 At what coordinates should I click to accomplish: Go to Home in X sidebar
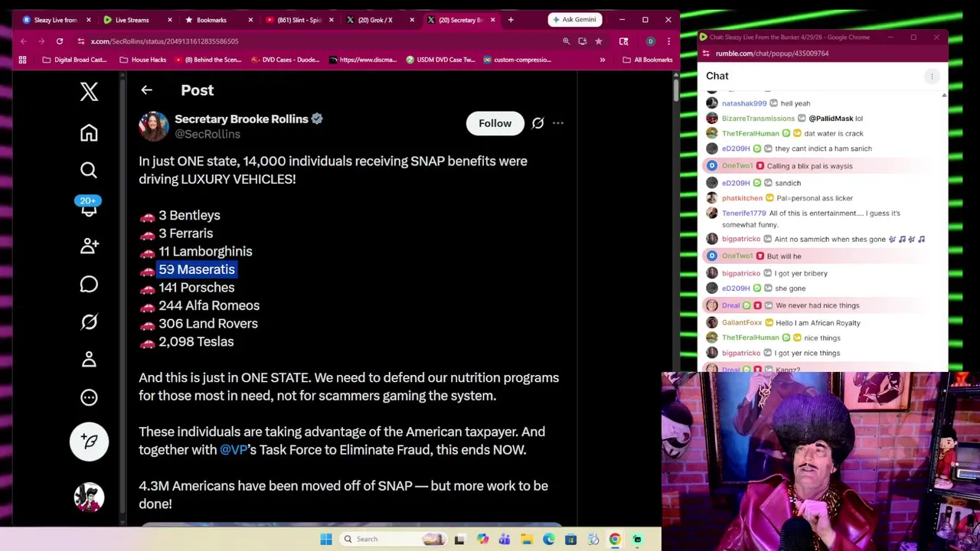click(x=89, y=133)
